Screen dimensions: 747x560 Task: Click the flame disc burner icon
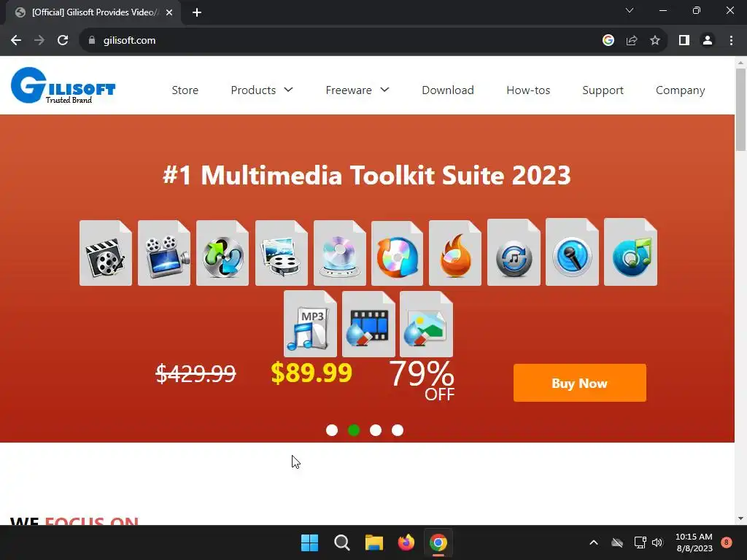[455, 253]
